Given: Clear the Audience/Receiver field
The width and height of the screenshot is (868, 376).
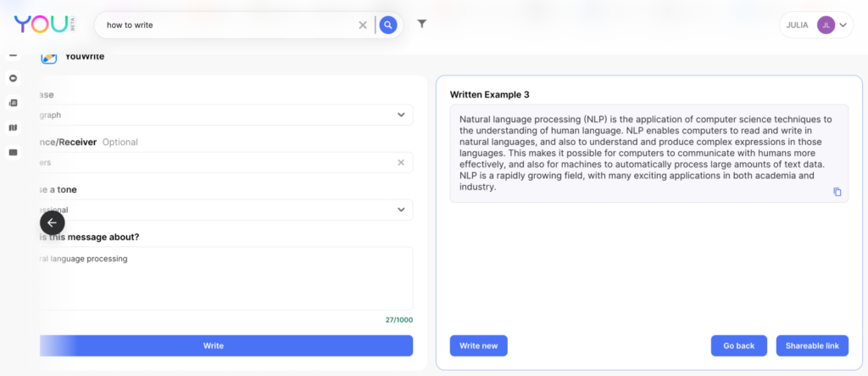Looking at the screenshot, I should 401,162.
